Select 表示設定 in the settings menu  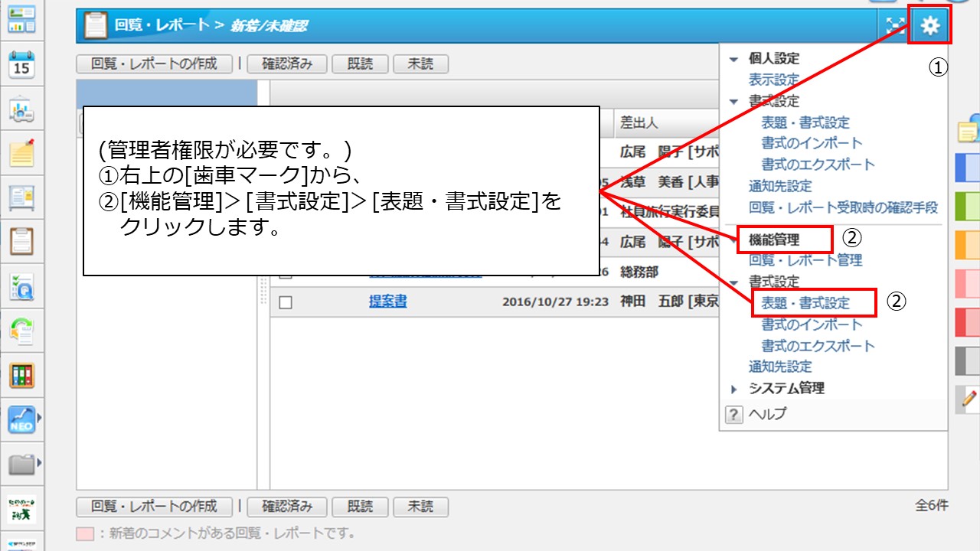[773, 80]
